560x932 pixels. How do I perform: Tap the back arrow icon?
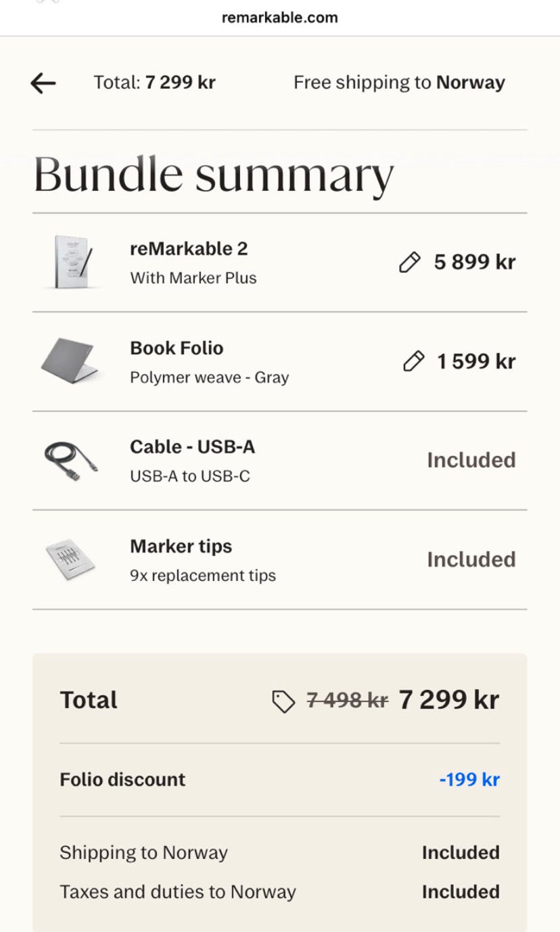pos(43,83)
